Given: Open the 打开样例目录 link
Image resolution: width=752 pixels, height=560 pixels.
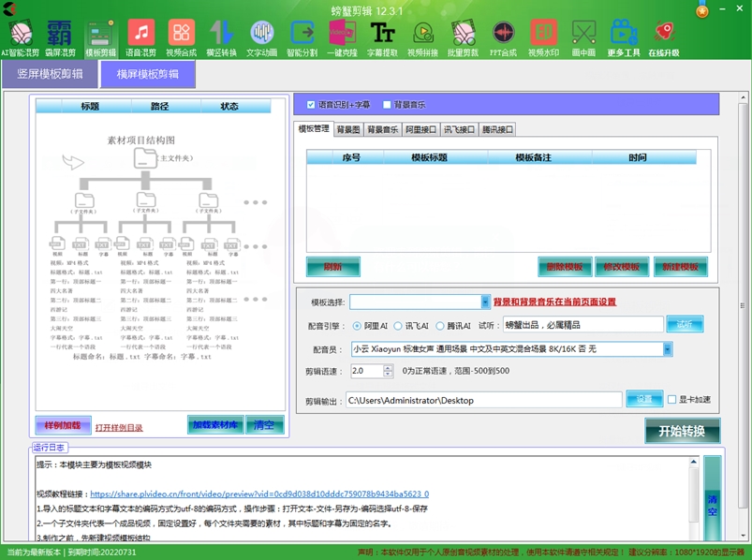Looking at the screenshot, I should (x=118, y=428).
